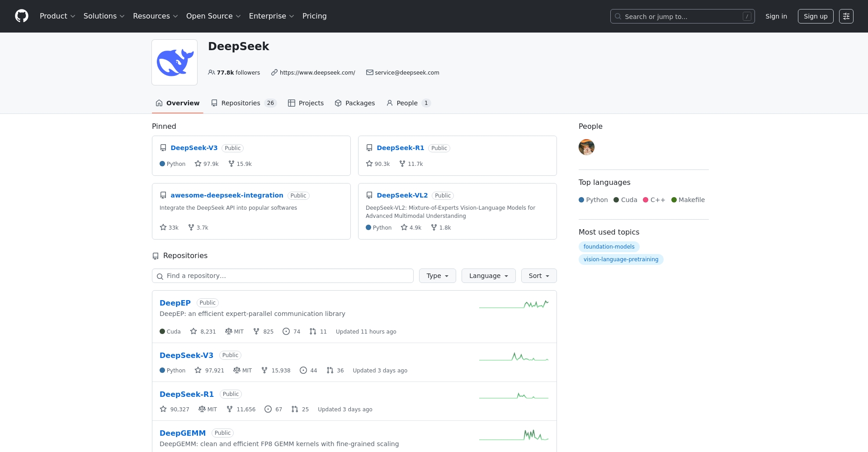Image resolution: width=868 pixels, height=452 pixels.
Task: Expand the Open Source menu
Action: click(213, 16)
